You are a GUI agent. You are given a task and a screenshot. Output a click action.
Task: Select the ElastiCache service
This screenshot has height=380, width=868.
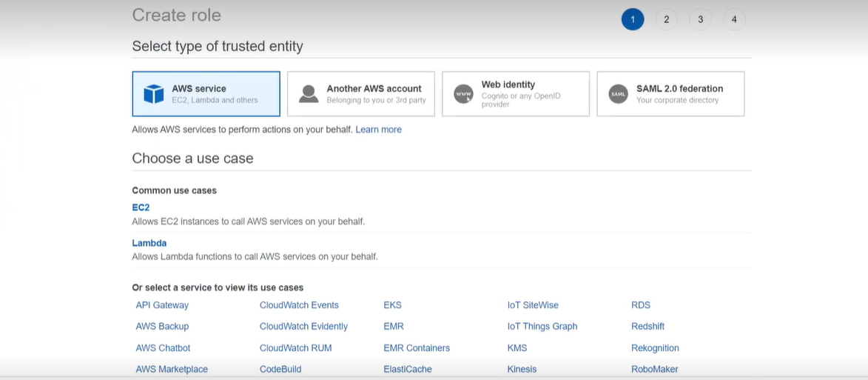(x=408, y=369)
